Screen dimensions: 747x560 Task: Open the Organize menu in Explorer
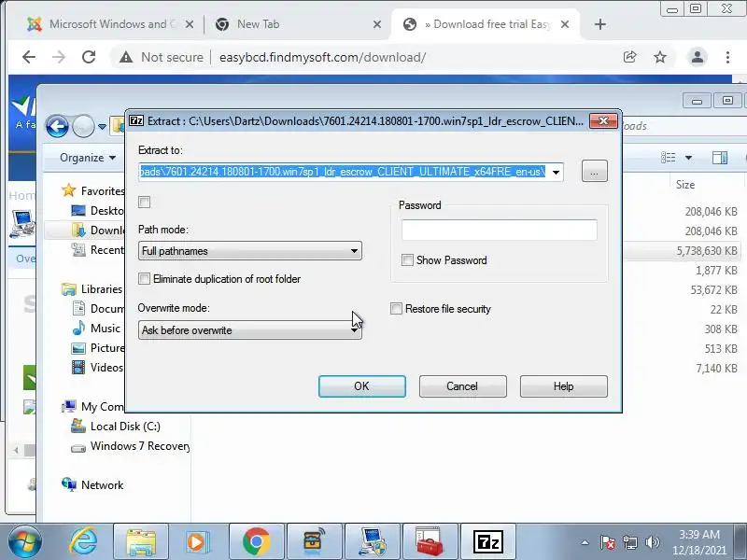click(88, 158)
